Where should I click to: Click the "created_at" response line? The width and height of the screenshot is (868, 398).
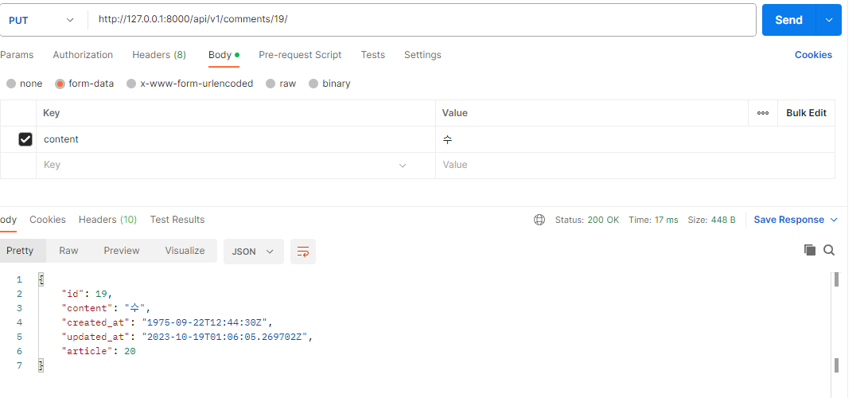pos(167,322)
